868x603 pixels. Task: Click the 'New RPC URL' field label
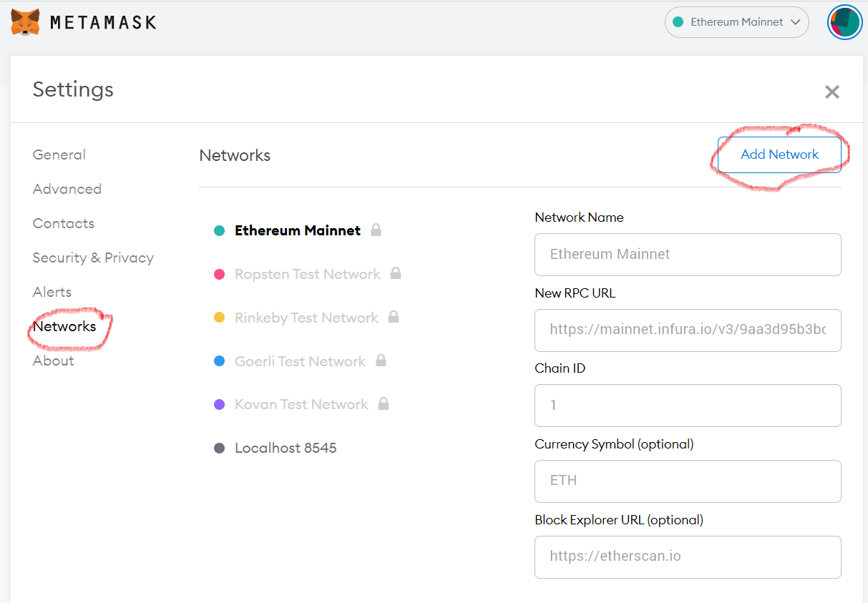(x=575, y=293)
